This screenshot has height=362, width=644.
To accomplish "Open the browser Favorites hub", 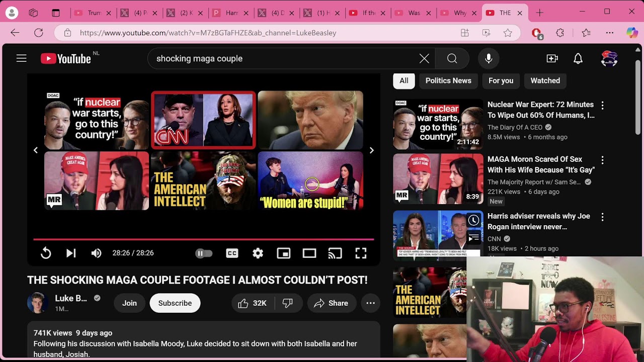I will click(586, 33).
